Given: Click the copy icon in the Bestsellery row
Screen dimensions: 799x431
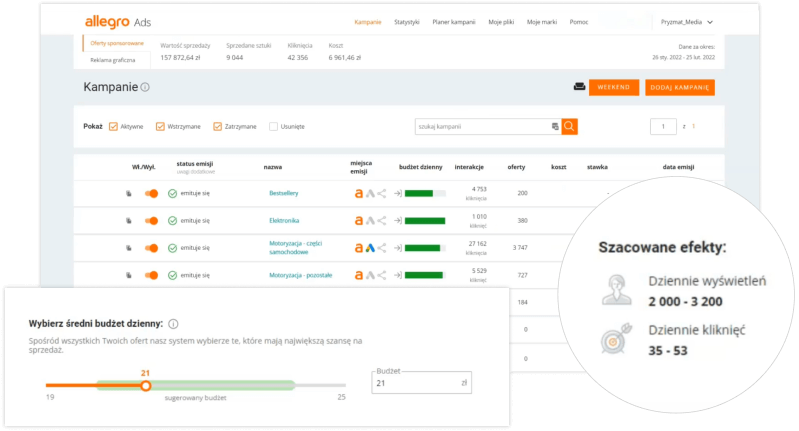Looking at the screenshot, I should (129, 194).
